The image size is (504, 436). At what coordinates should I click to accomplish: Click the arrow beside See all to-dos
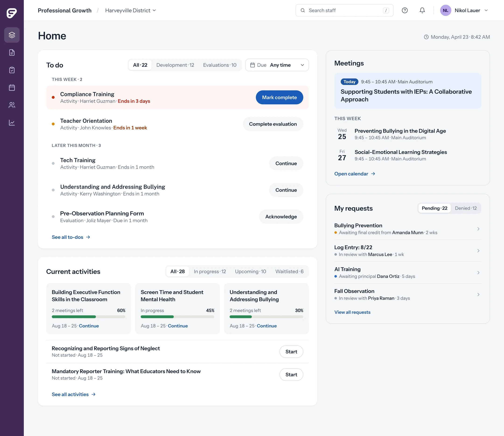[x=88, y=237]
